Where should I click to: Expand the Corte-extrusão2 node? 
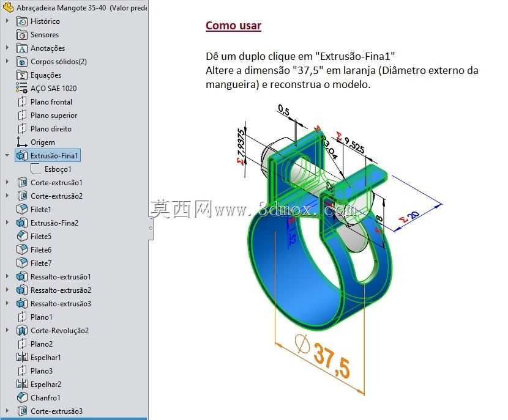pyautogui.click(x=7, y=196)
